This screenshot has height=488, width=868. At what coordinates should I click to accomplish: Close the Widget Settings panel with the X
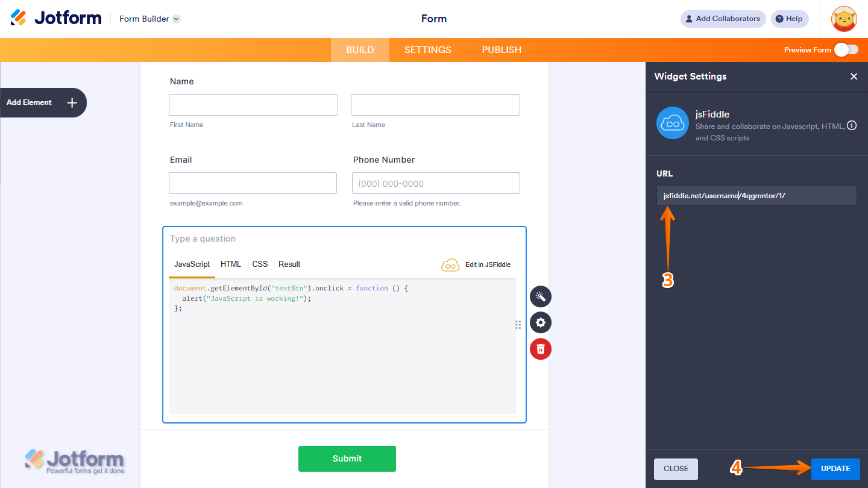click(854, 77)
